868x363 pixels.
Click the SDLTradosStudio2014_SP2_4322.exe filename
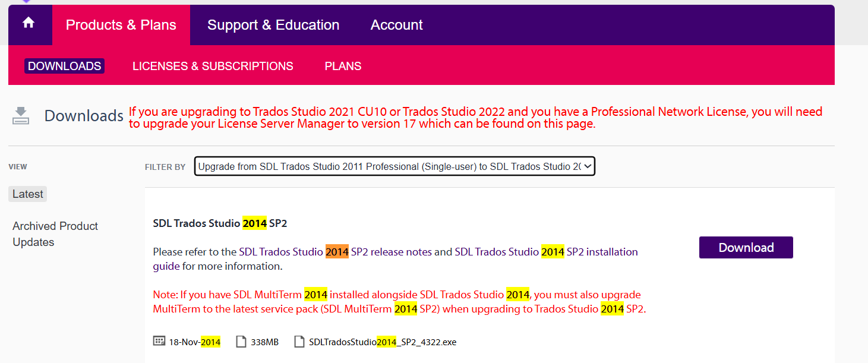coord(382,342)
